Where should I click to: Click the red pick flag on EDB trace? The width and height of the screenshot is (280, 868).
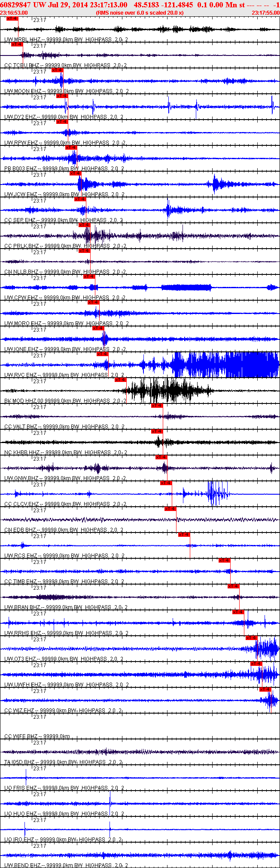(170, 509)
